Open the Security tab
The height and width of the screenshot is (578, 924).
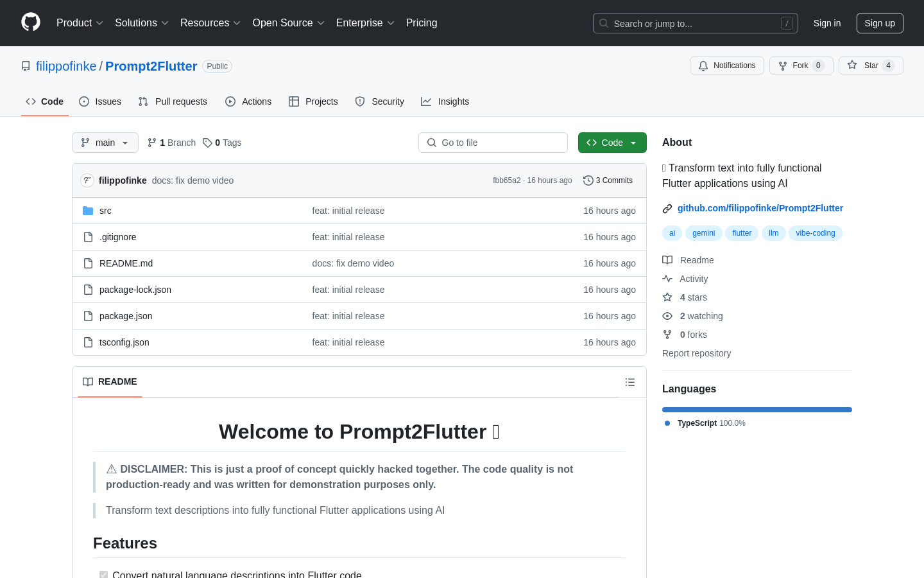click(x=380, y=101)
